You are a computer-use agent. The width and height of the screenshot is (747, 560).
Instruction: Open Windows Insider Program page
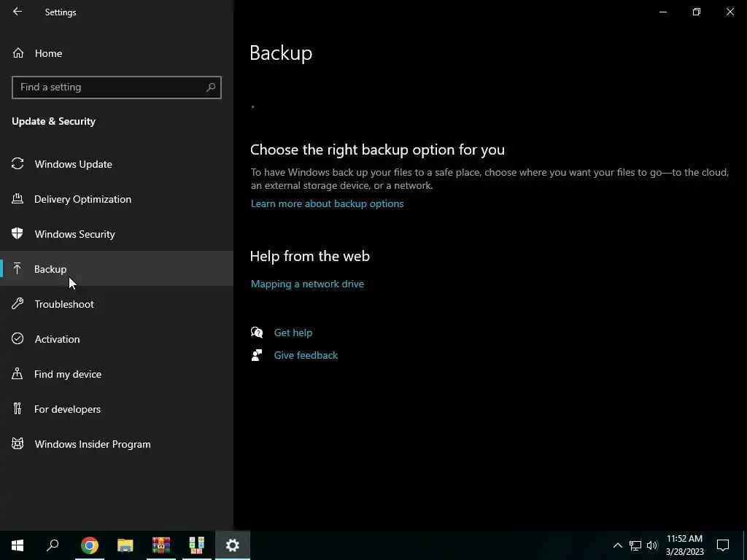tap(116, 444)
